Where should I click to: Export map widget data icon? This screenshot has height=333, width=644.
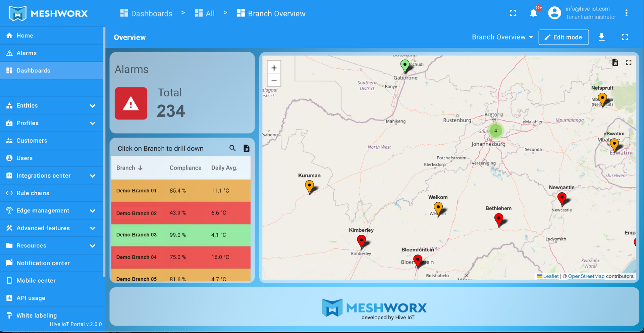point(615,62)
